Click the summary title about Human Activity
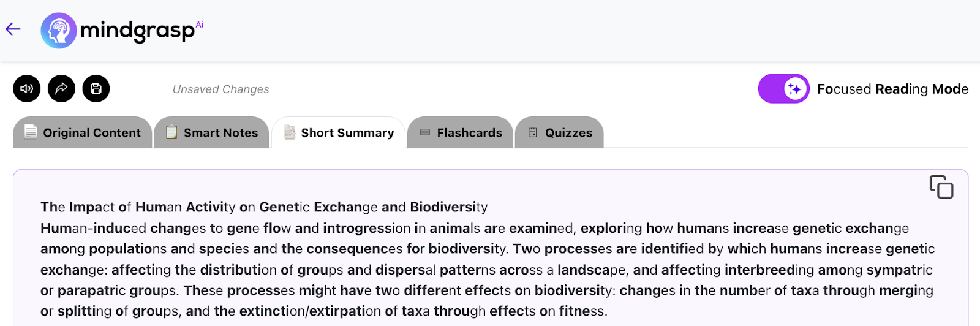The width and height of the screenshot is (980, 326). click(x=264, y=207)
